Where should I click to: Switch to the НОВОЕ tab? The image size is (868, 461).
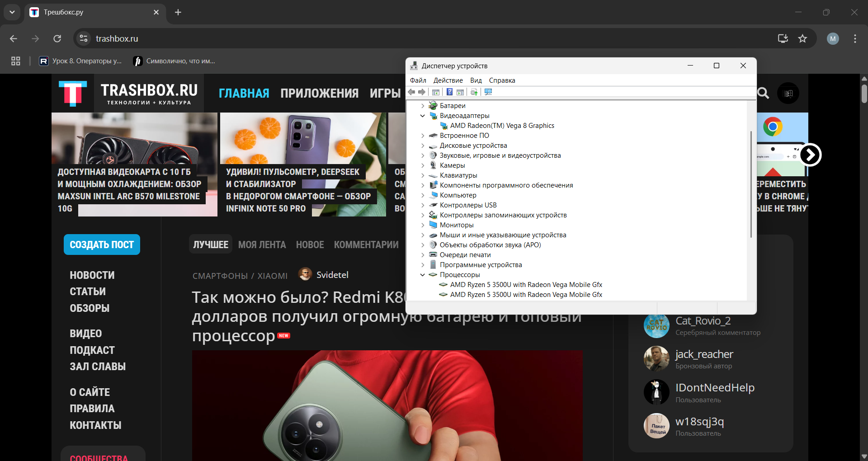pos(310,245)
